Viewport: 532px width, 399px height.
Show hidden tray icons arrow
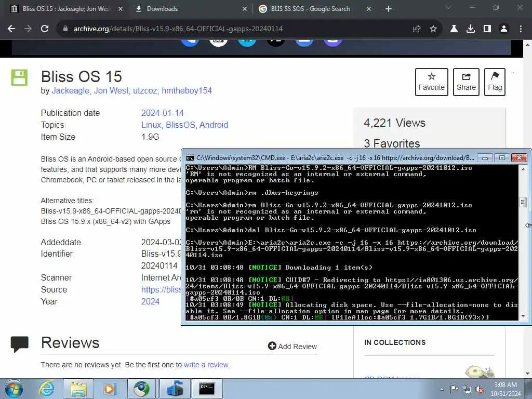click(x=442, y=389)
